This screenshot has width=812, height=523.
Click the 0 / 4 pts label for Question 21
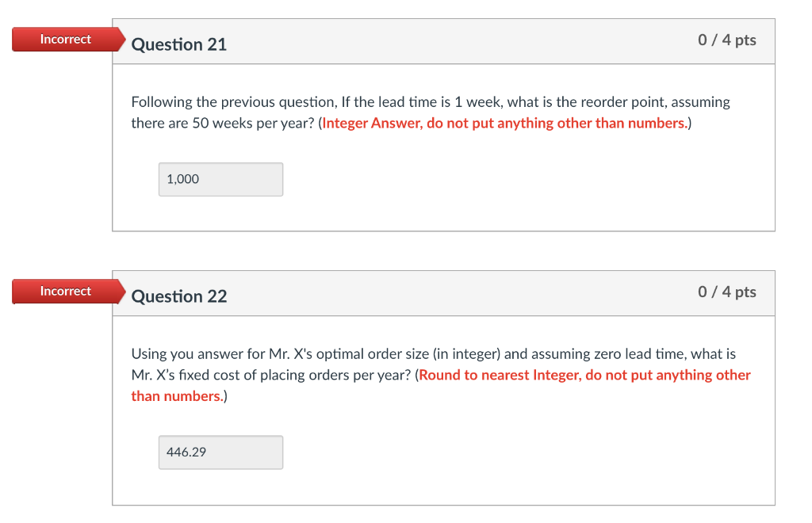point(727,40)
